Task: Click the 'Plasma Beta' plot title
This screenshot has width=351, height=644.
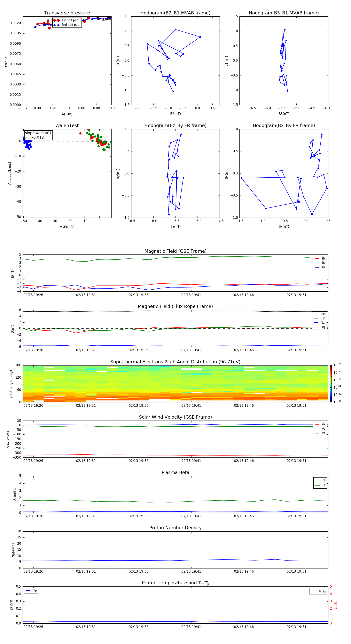Action: tap(175, 472)
